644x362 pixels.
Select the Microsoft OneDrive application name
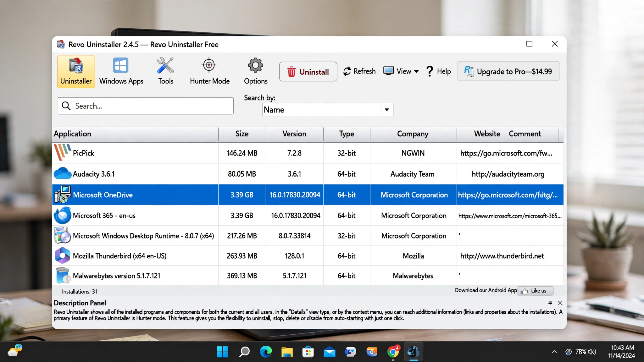(103, 195)
